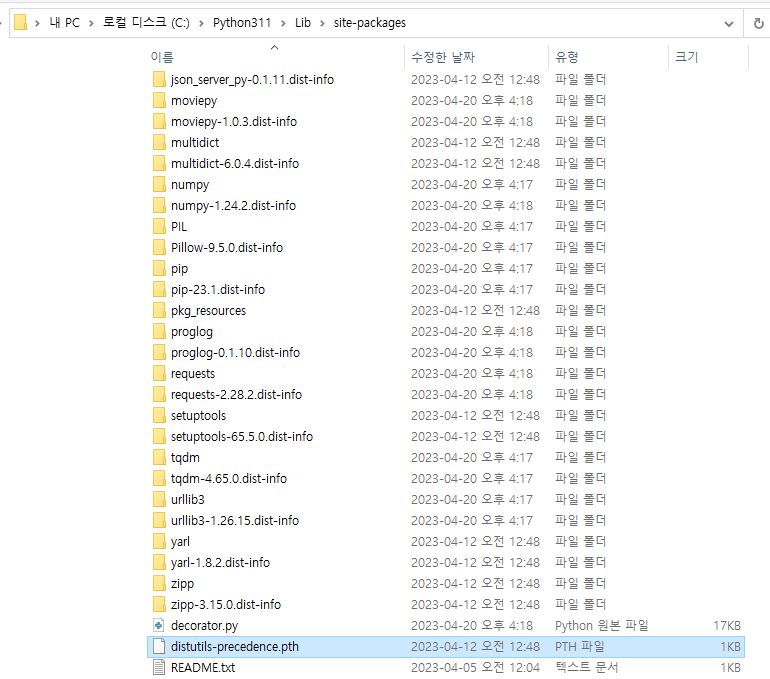Screen dimensions: 770x679
Task: Select the multidict-6.0.4.dist-info folder icon
Action: tap(159, 163)
